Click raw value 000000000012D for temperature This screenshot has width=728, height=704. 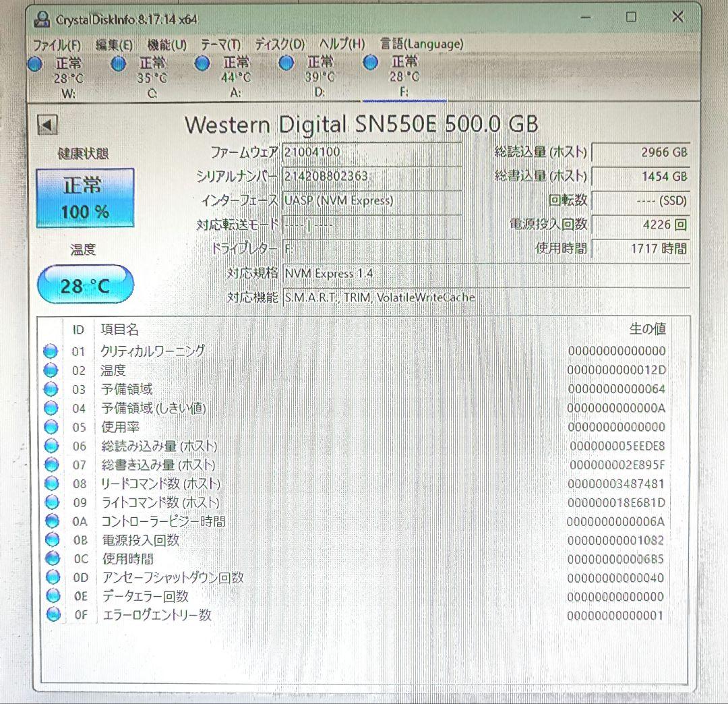click(x=616, y=370)
